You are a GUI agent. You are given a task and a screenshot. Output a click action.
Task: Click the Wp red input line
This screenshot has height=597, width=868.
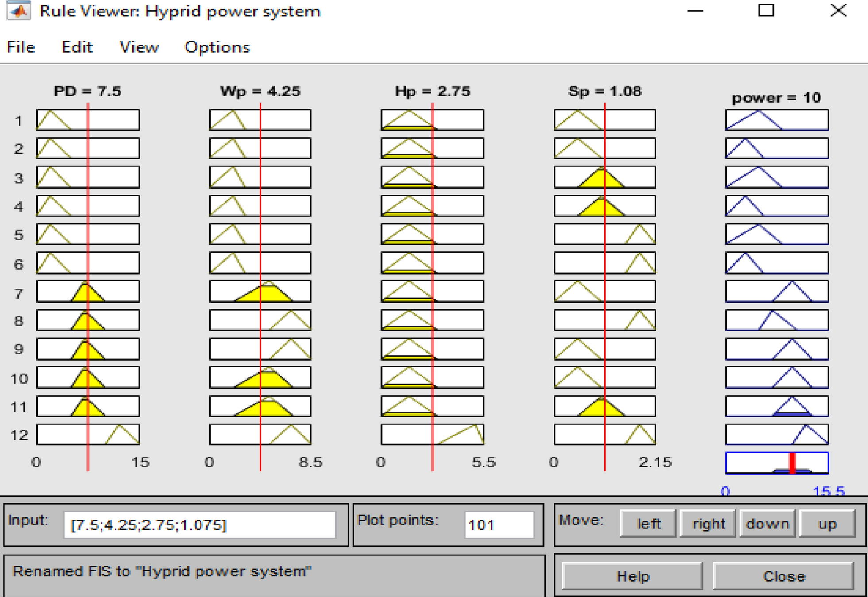pyautogui.click(x=260, y=287)
